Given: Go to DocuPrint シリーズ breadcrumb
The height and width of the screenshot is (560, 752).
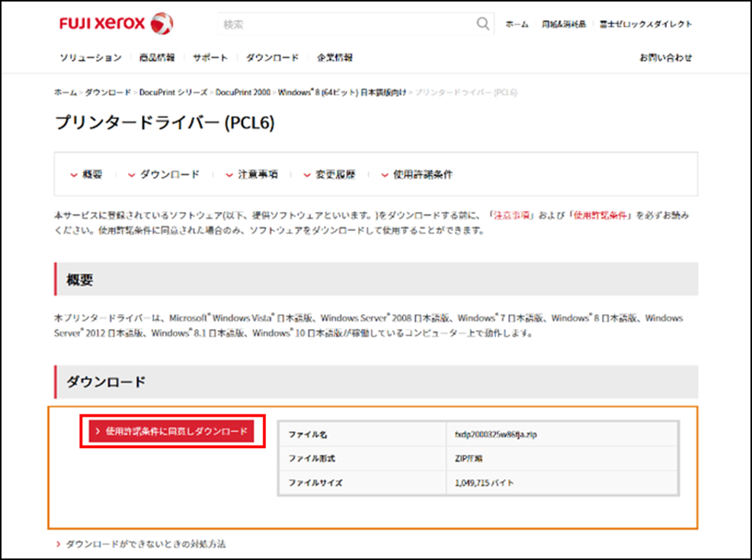Looking at the screenshot, I should tap(173, 92).
